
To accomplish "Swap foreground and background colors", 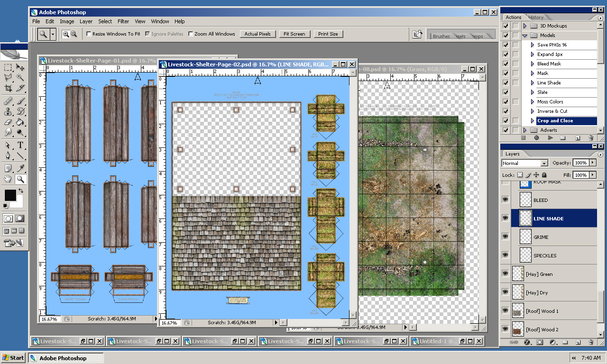I will pos(20,191).
